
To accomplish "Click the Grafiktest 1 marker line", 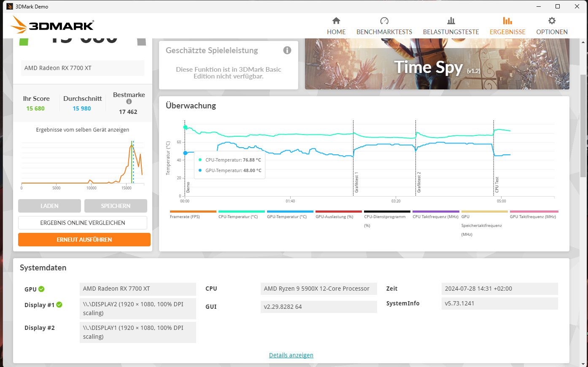I will [x=353, y=158].
